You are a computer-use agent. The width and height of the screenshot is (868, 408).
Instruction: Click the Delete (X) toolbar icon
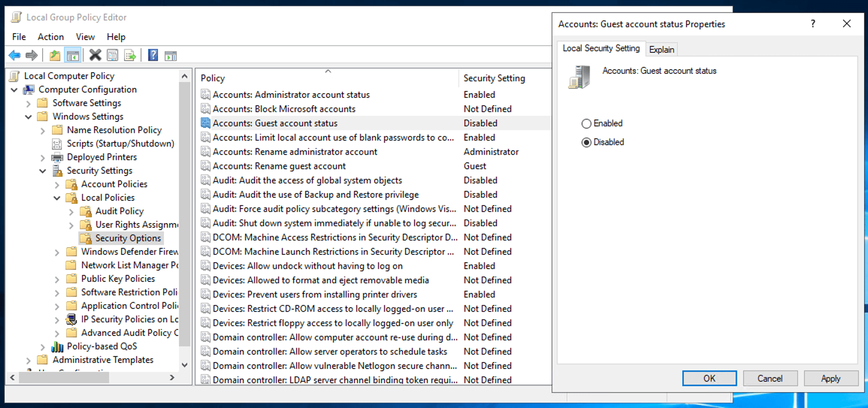click(x=95, y=55)
